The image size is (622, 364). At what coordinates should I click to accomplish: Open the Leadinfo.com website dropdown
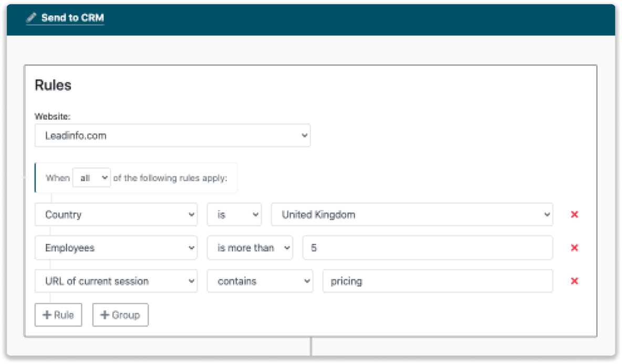click(172, 135)
